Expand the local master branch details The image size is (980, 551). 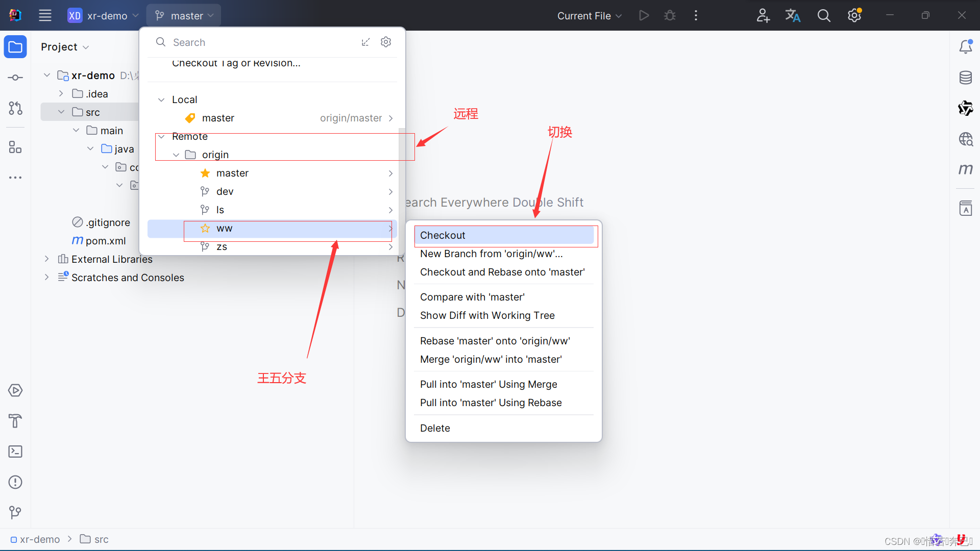390,118
